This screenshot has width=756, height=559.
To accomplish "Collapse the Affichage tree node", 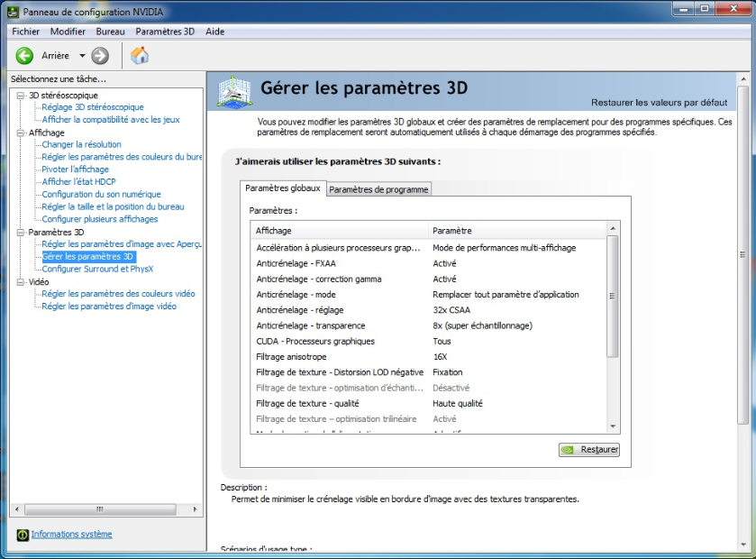I will (x=21, y=133).
